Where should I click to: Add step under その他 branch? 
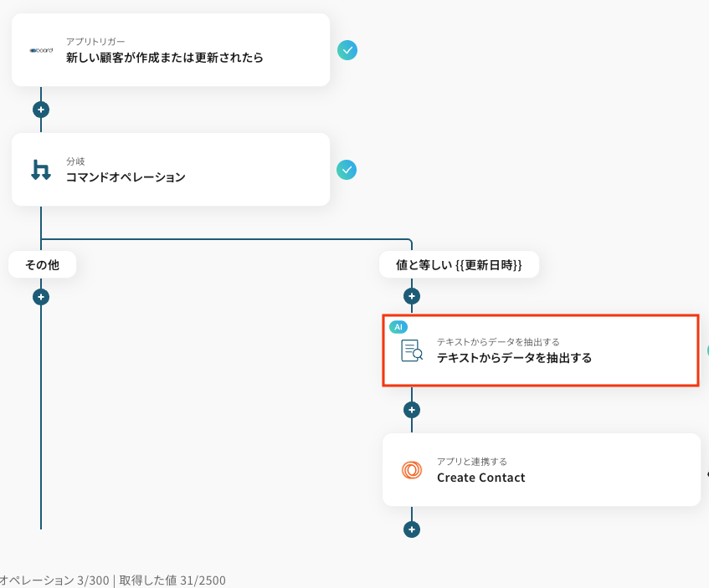tap(41, 297)
